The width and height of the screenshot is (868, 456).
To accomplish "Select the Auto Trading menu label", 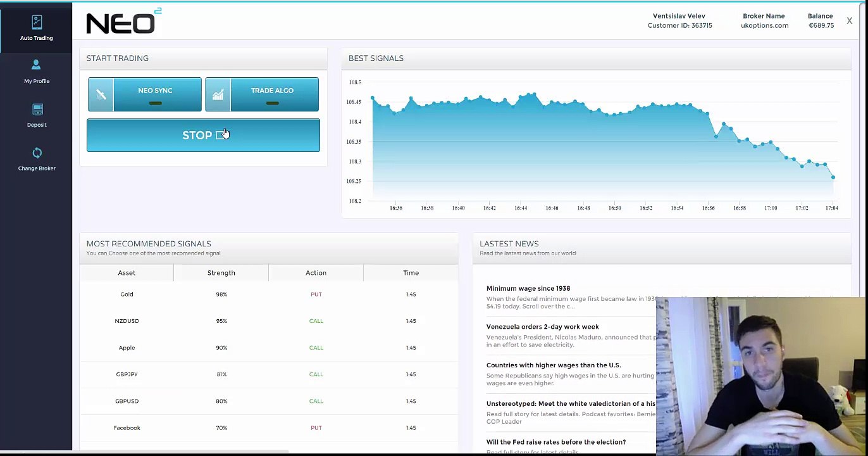I will click(37, 38).
